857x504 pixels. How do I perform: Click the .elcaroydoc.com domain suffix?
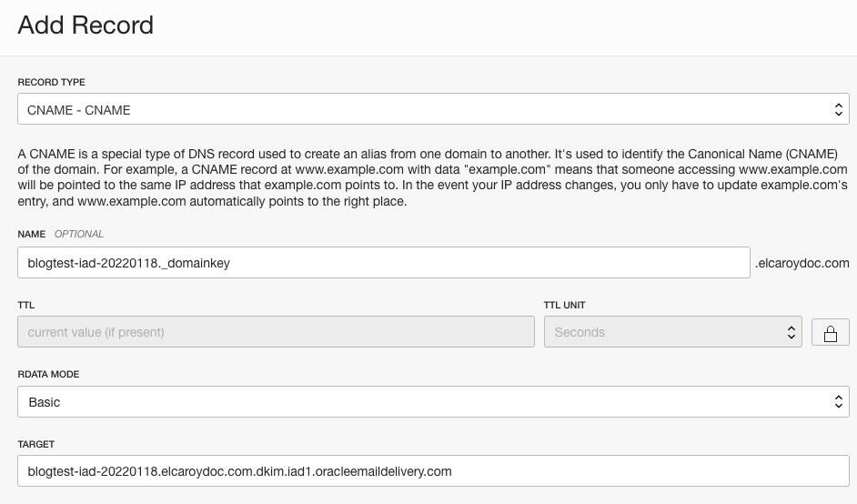[x=802, y=263]
